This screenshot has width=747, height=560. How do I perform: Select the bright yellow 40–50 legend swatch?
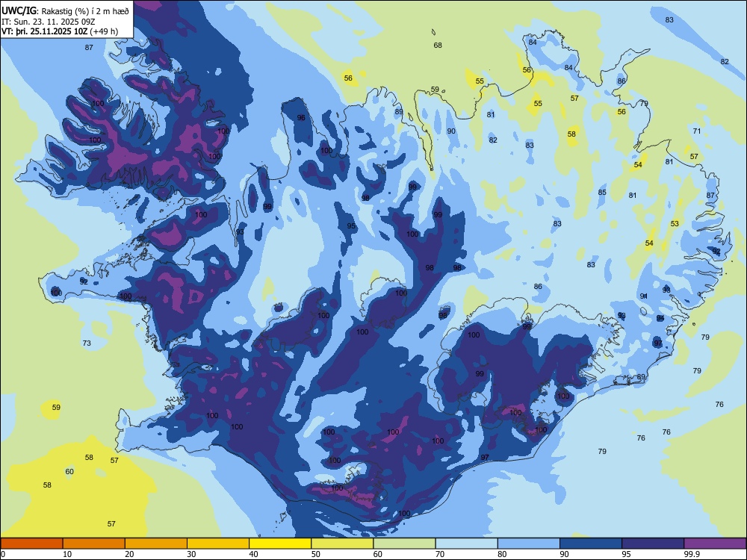tap(280, 544)
